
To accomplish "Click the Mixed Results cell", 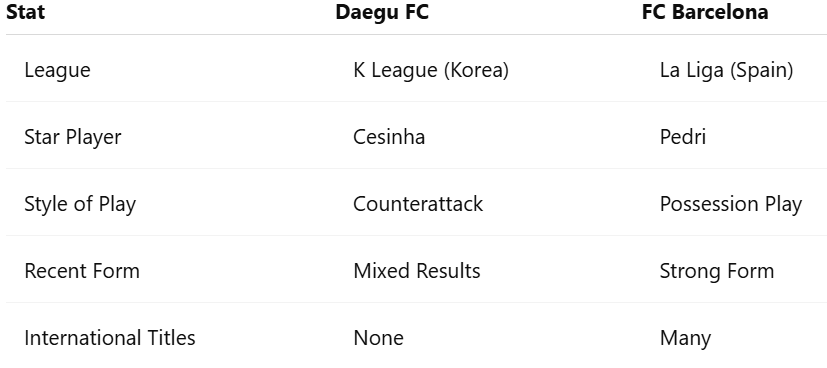I will (x=417, y=271).
